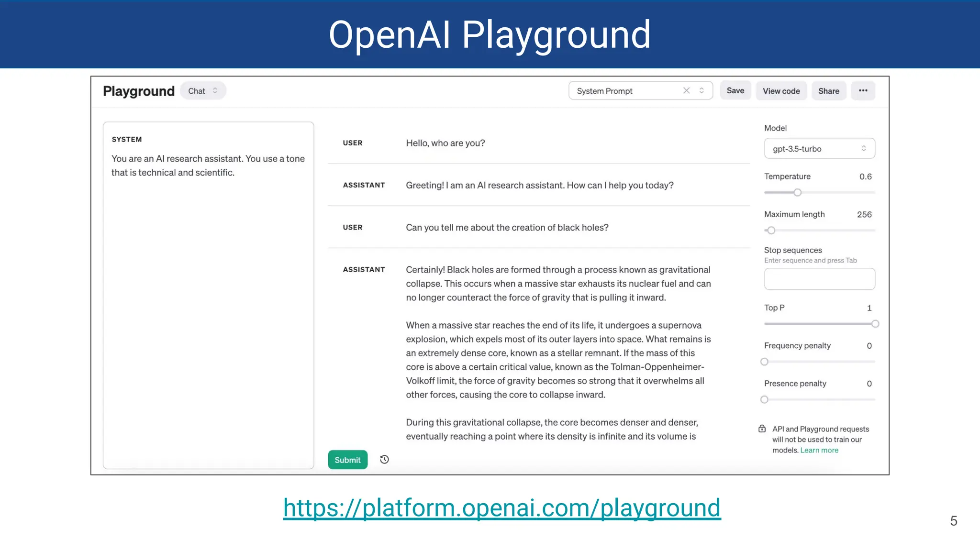Open the Chat mode dropdown

tap(203, 91)
